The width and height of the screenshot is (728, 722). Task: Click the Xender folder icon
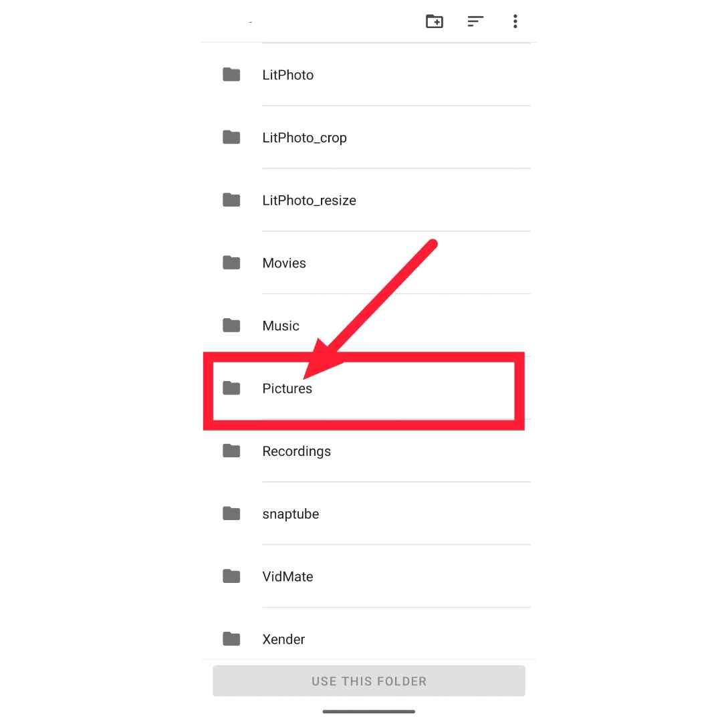231,639
